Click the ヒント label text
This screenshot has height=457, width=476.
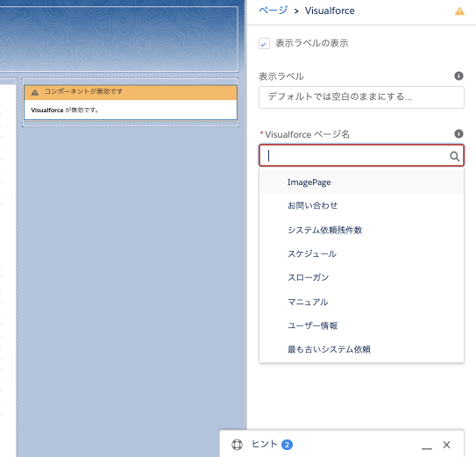coord(265,444)
